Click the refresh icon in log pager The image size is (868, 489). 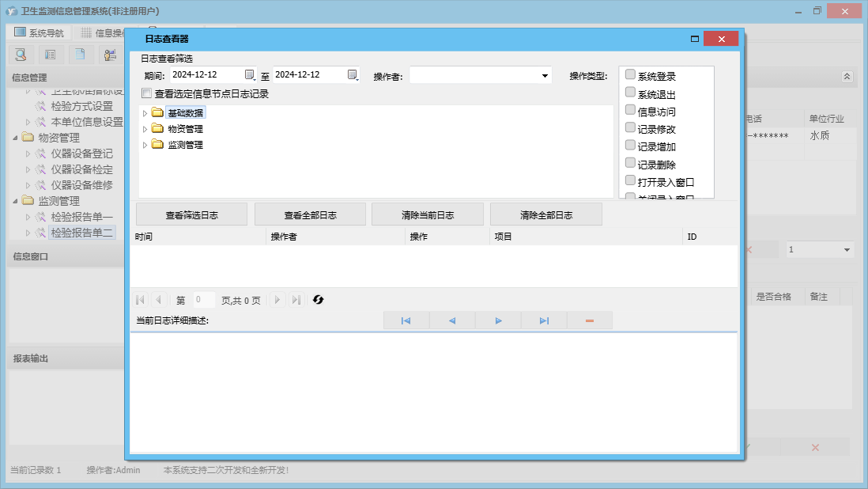[x=318, y=300]
